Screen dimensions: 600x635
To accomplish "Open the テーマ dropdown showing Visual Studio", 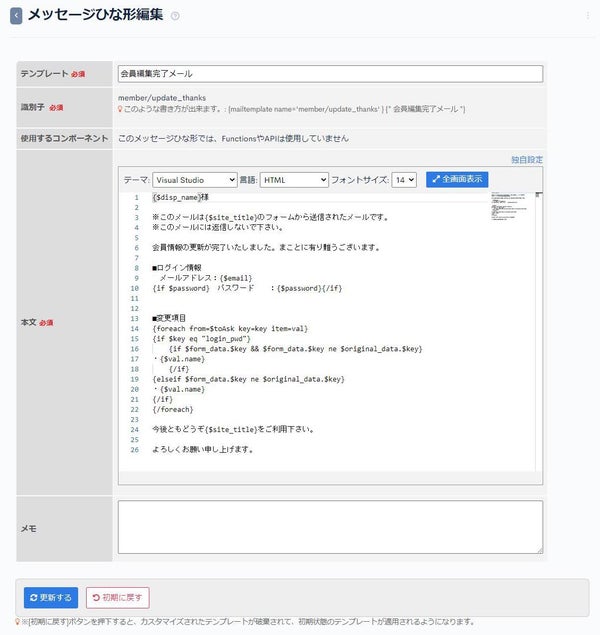I will pos(194,180).
